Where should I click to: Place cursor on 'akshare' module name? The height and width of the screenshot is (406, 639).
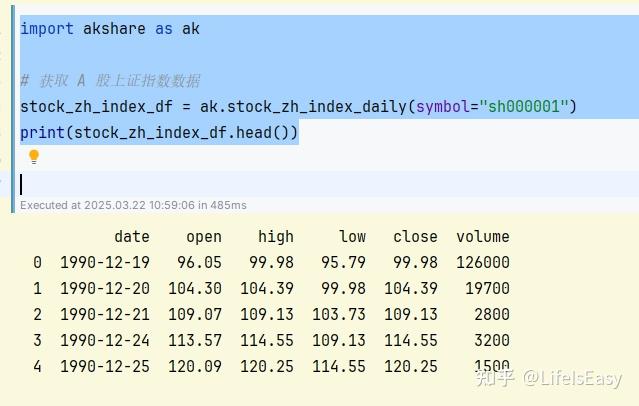tap(114, 29)
